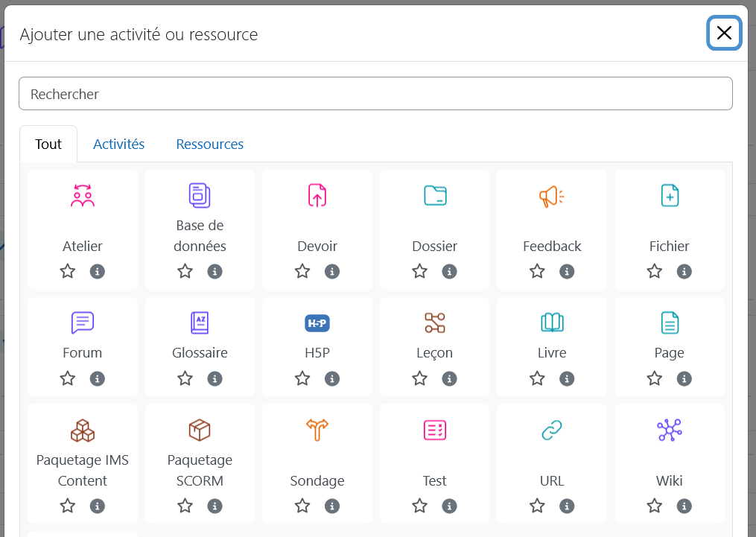The height and width of the screenshot is (537, 756).
Task: Show info for Paquetage SCORM
Action: [215, 506]
